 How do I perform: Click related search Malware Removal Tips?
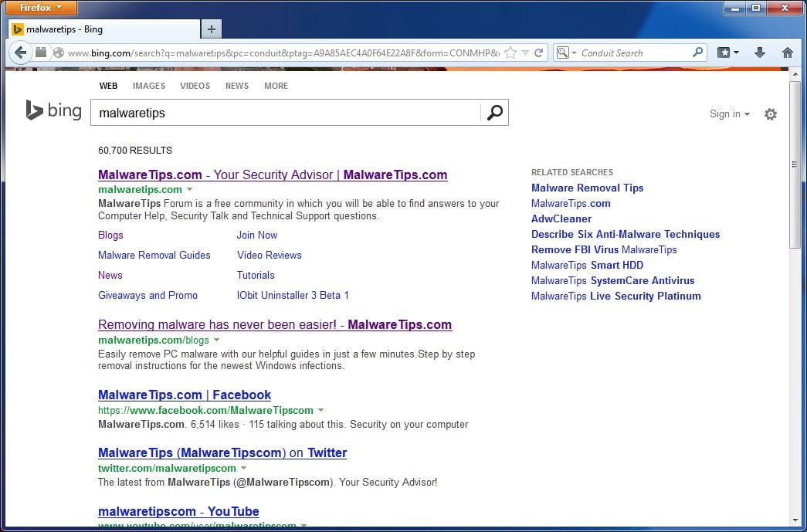pyautogui.click(x=587, y=188)
